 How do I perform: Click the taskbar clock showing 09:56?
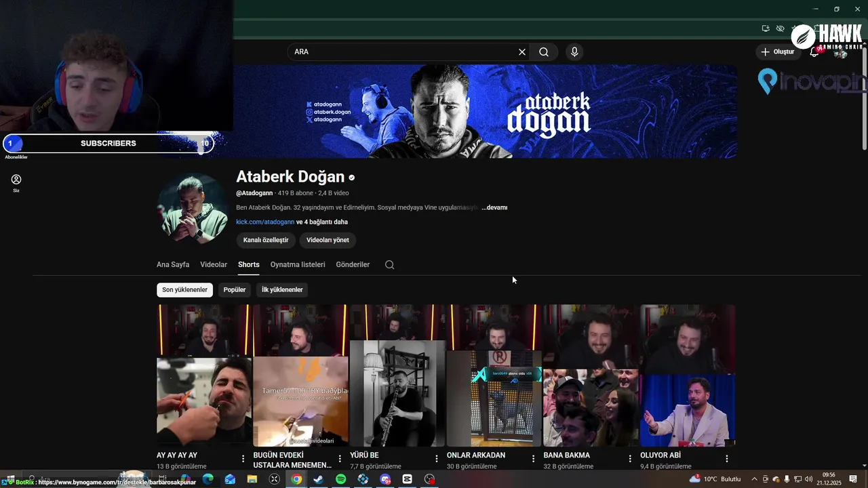tap(829, 479)
